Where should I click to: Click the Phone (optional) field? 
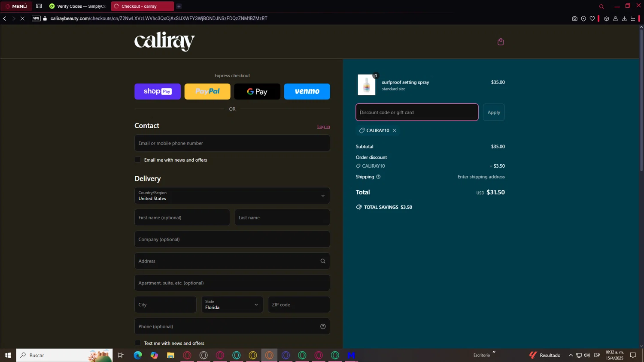click(232, 326)
